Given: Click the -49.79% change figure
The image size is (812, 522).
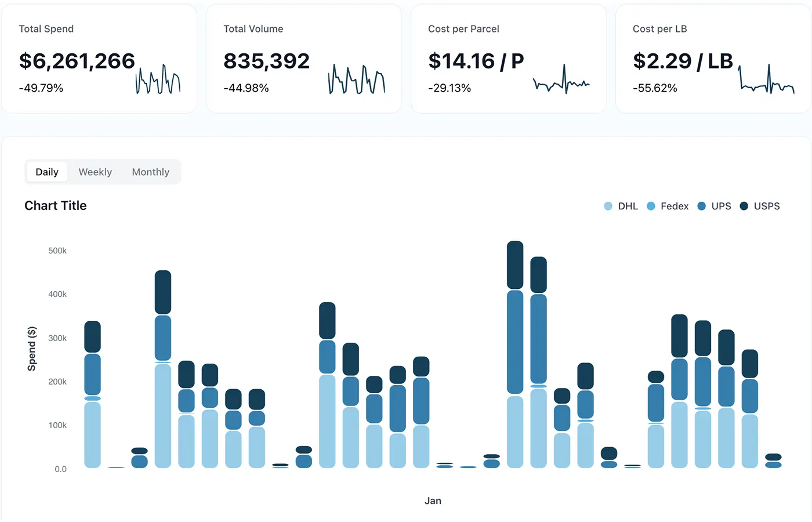Looking at the screenshot, I should coord(41,88).
